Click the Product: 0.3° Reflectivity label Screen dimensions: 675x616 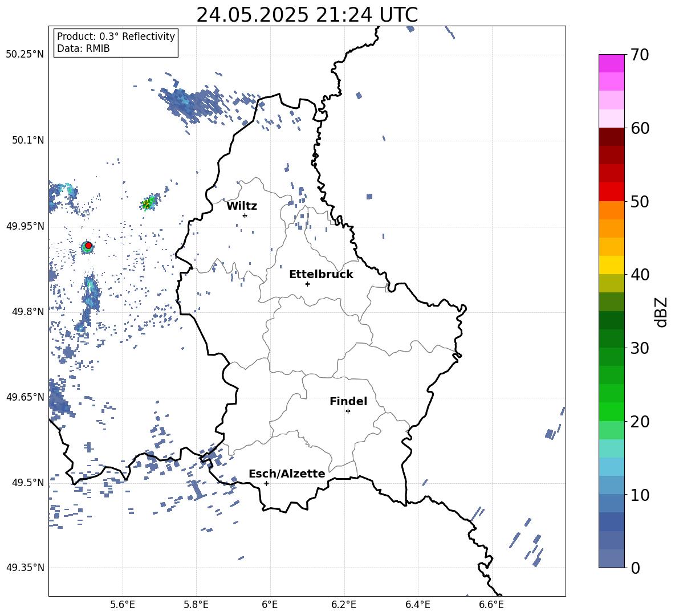[x=116, y=36]
